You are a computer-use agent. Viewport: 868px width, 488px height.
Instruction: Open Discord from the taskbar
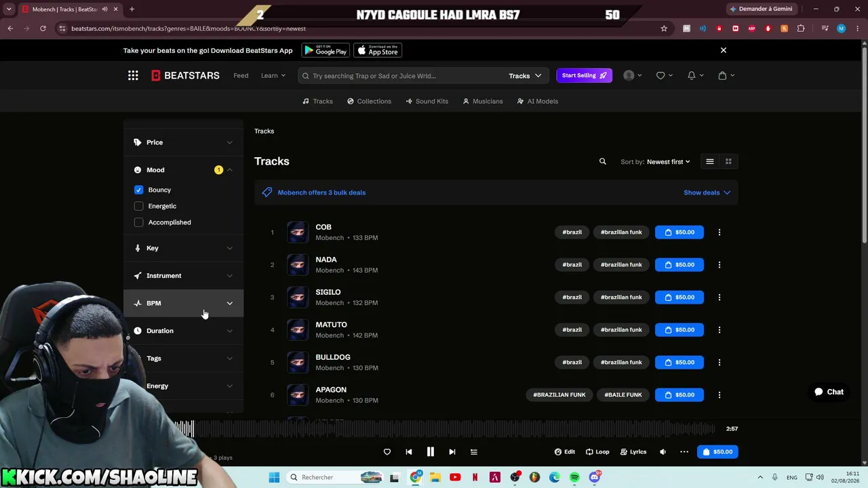point(595,477)
